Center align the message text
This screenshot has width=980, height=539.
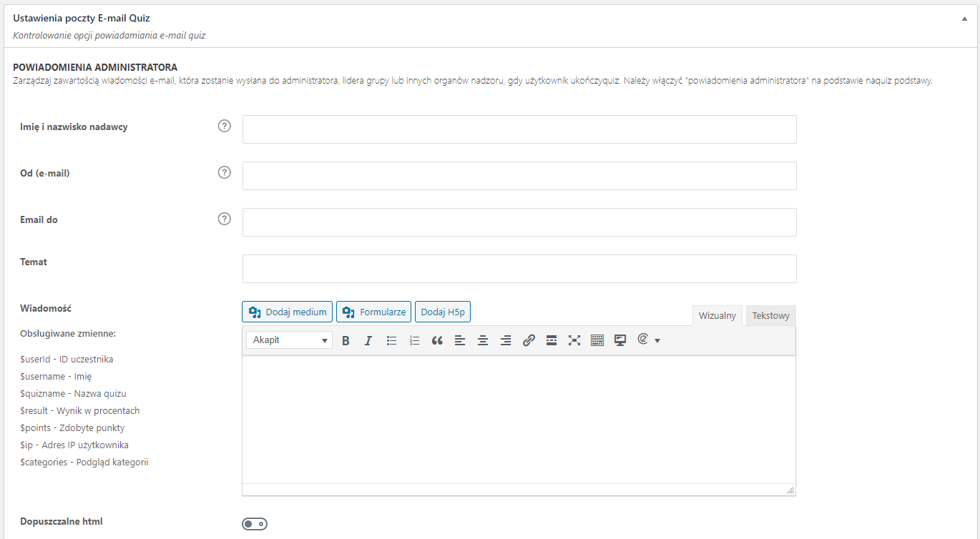point(483,341)
